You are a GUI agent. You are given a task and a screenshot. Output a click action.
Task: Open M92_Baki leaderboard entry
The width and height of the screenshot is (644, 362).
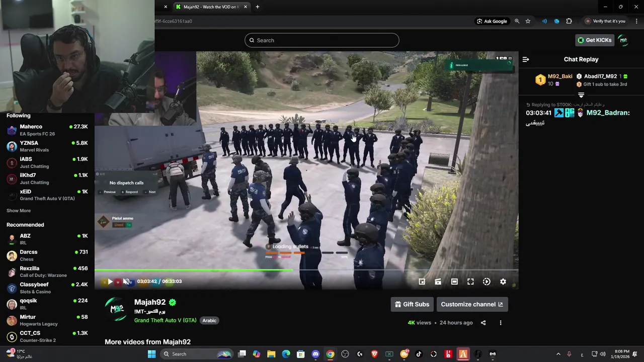point(553,80)
